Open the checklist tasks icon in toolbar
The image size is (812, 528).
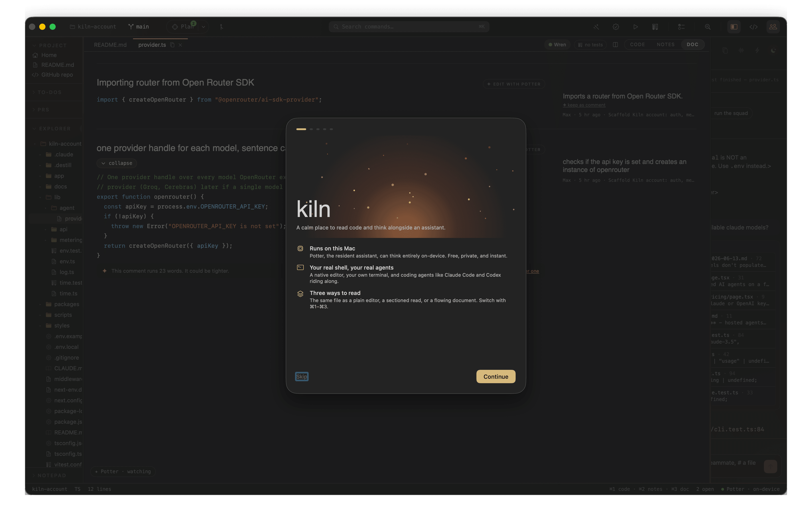681,27
